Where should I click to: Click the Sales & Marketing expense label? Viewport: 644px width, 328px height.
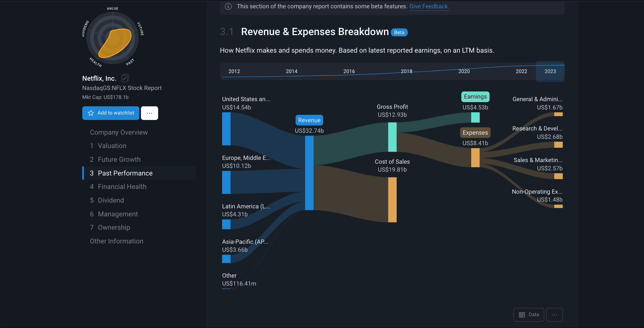click(x=538, y=160)
